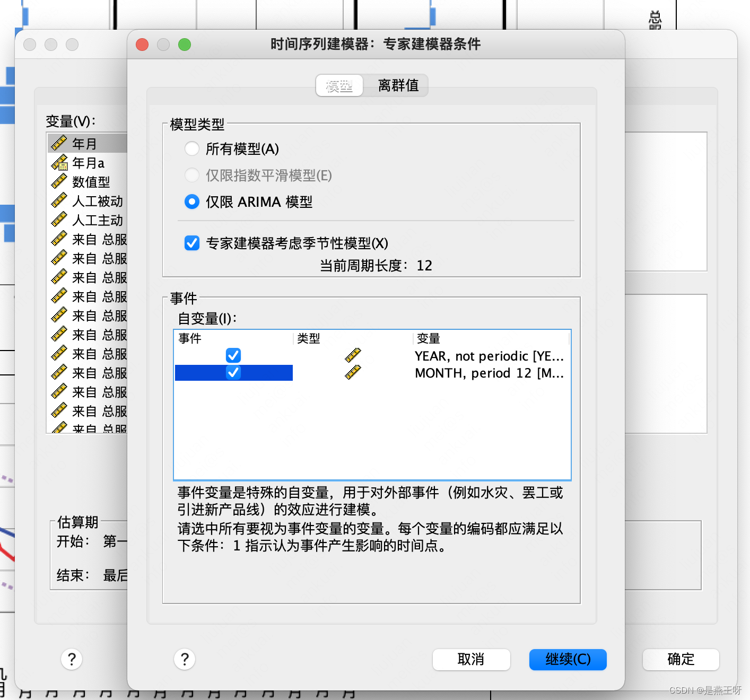The height and width of the screenshot is (700, 750).
Task: Click the 继续(C) button
Action: pyautogui.click(x=568, y=659)
